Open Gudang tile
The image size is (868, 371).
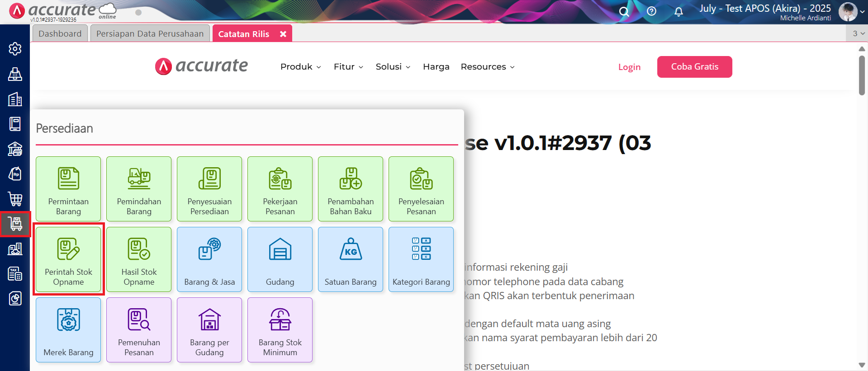[x=280, y=259]
